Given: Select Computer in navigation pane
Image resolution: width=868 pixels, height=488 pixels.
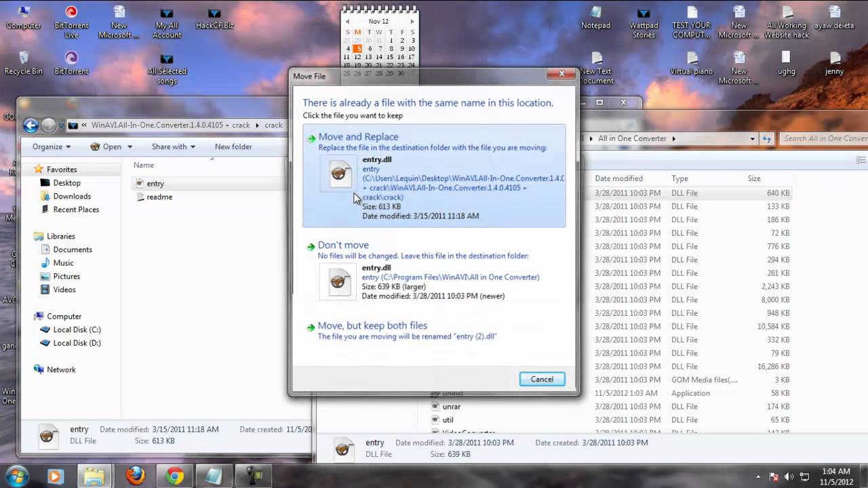Looking at the screenshot, I should [x=64, y=317].
